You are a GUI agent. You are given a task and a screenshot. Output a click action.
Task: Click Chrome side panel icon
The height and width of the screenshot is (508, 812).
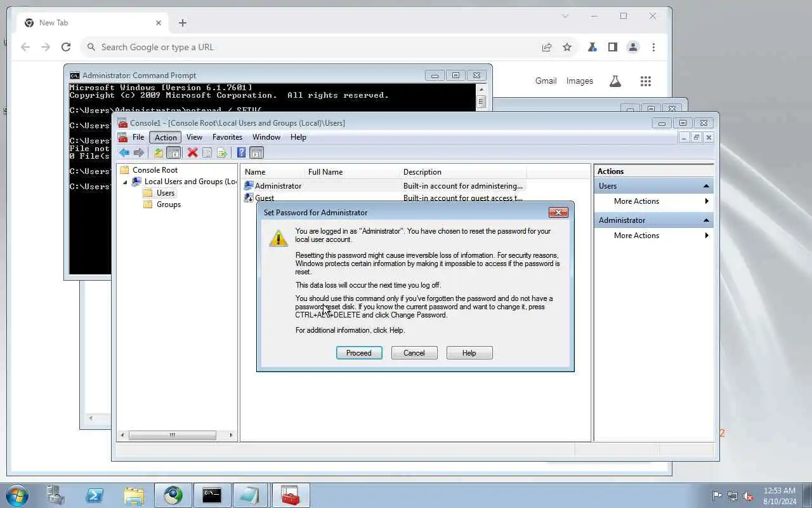click(x=613, y=47)
